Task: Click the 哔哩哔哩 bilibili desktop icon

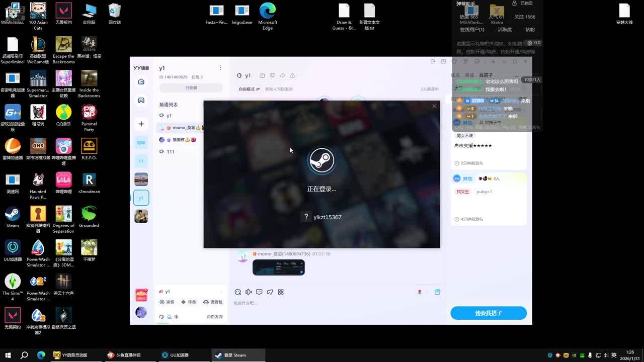Action: tap(63, 183)
